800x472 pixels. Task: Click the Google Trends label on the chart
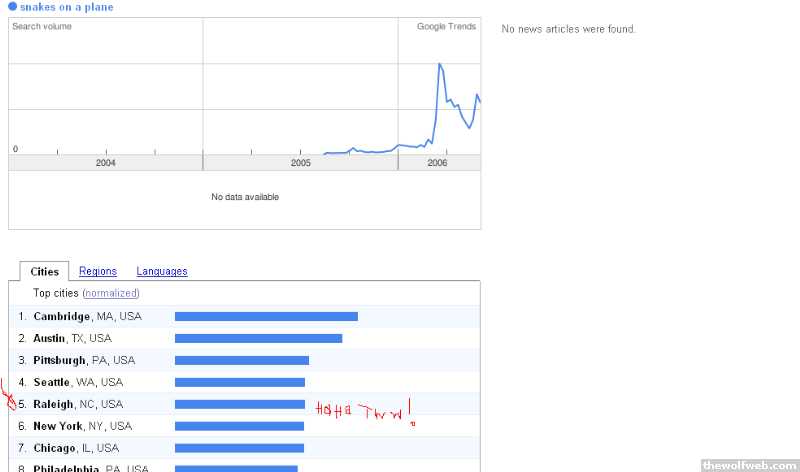point(446,26)
